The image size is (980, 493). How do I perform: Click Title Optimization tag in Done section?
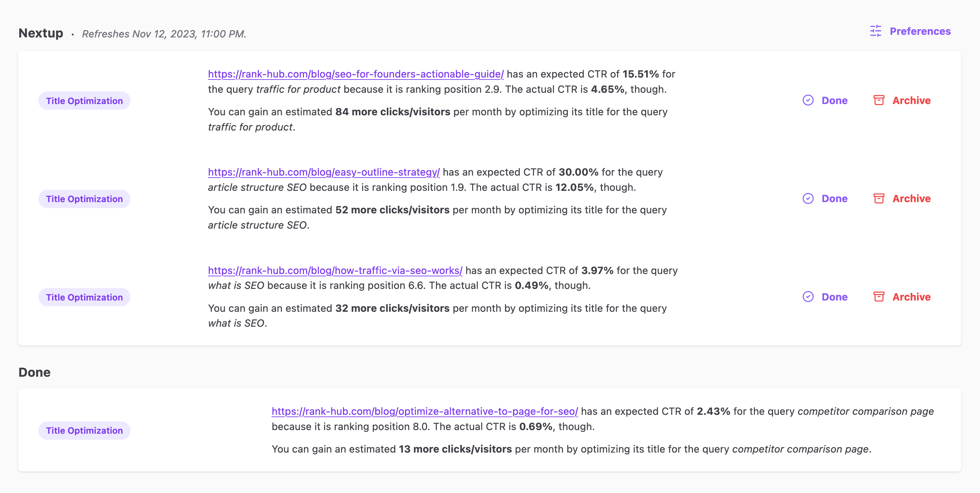[x=84, y=431]
